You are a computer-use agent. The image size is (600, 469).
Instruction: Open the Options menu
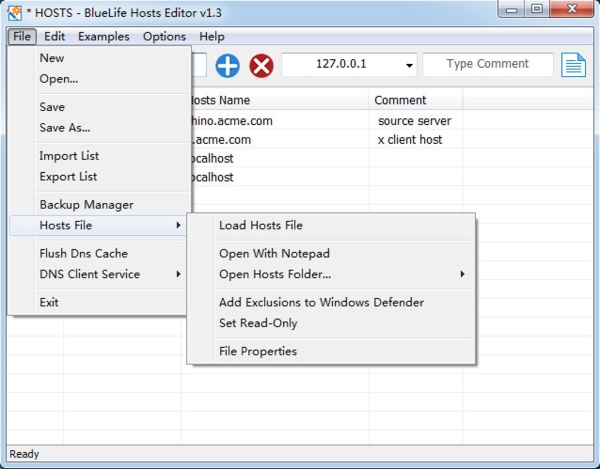pos(164,36)
